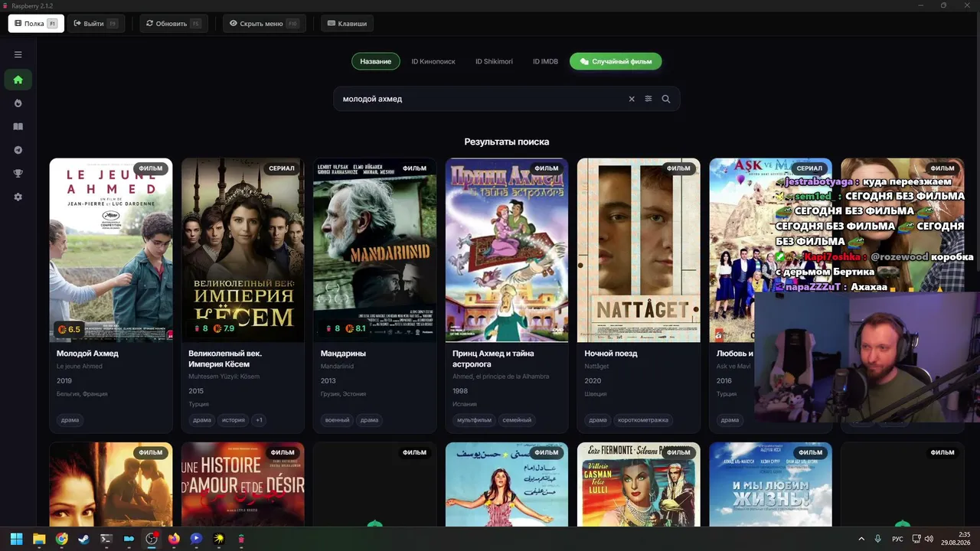Image resolution: width=980 pixels, height=551 pixels.
Task: Select the ID IMDB search tab
Action: tap(546, 61)
